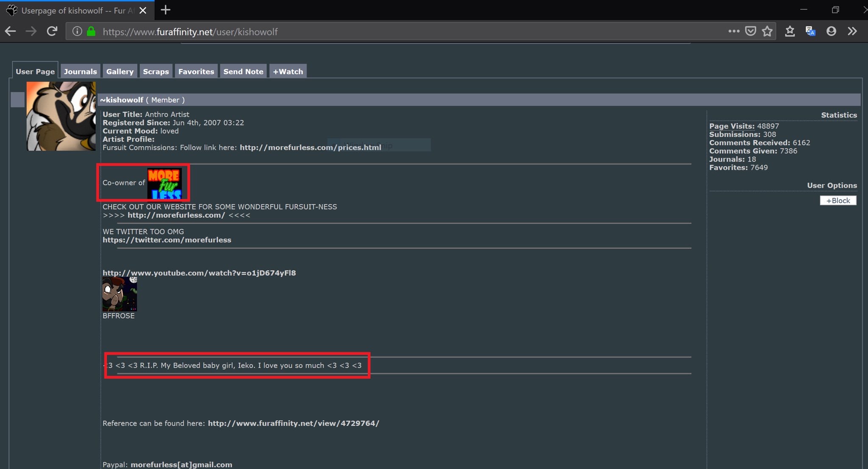Click the browser forward arrow
This screenshot has height=469, width=868.
tap(31, 31)
